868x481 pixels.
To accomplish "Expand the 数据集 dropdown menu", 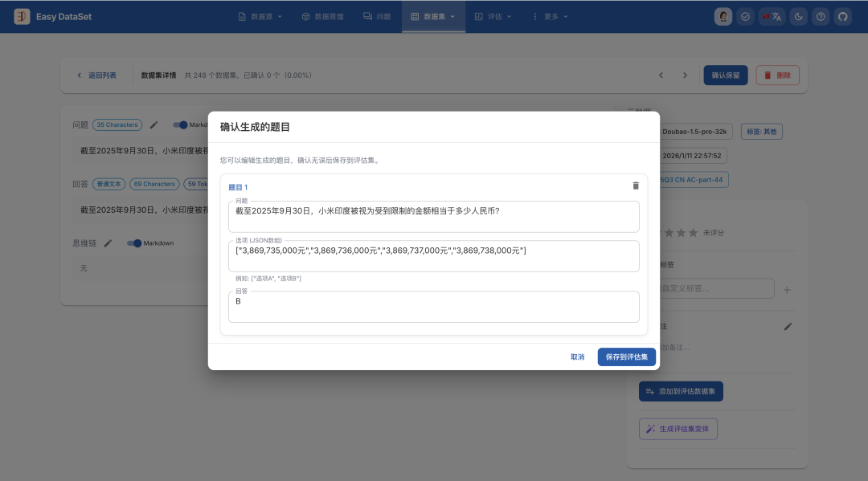I will click(x=433, y=17).
